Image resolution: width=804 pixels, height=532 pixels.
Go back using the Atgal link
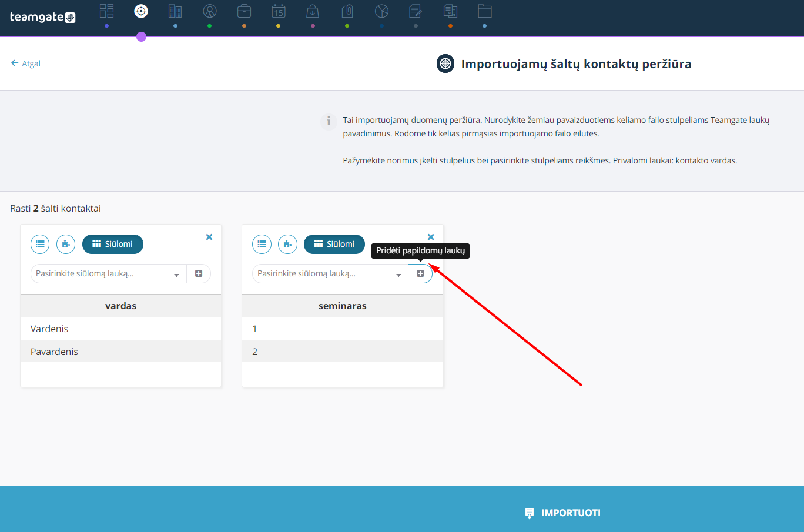(x=26, y=63)
